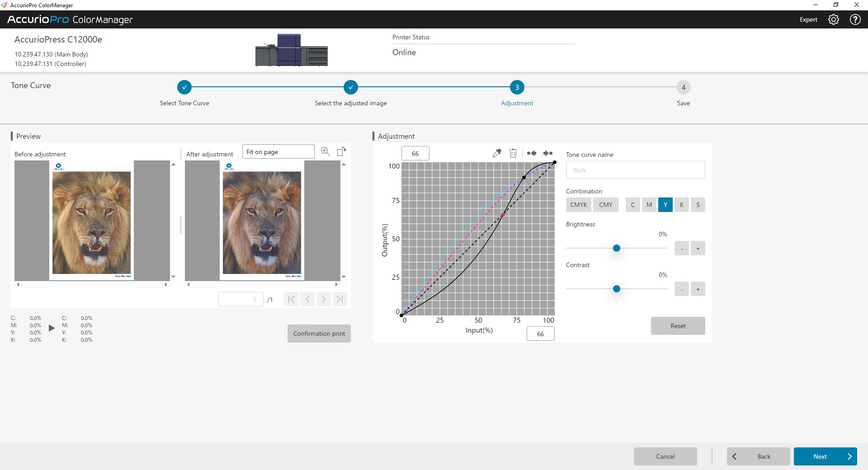Open the Fit on page zoom dropdown

pos(278,152)
